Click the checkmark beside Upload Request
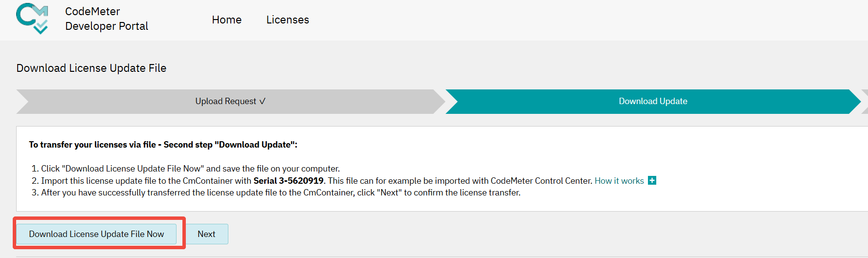868x258 pixels. click(263, 102)
